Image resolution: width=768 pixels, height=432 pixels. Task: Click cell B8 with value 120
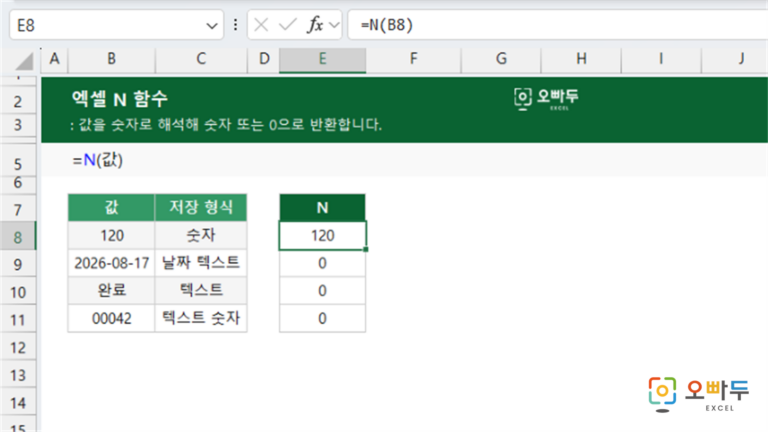112,236
